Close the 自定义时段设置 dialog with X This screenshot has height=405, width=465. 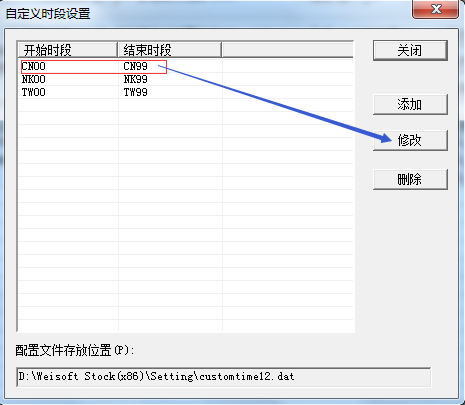pyautogui.click(x=436, y=9)
